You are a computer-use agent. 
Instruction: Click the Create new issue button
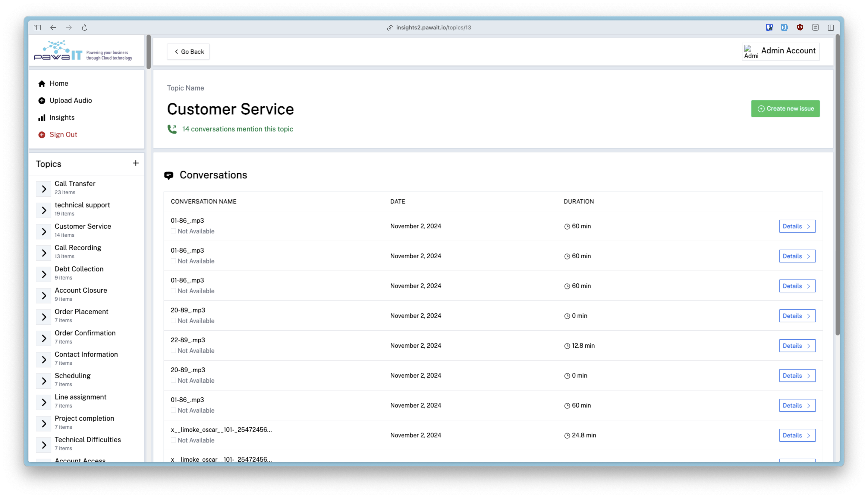tap(785, 109)
